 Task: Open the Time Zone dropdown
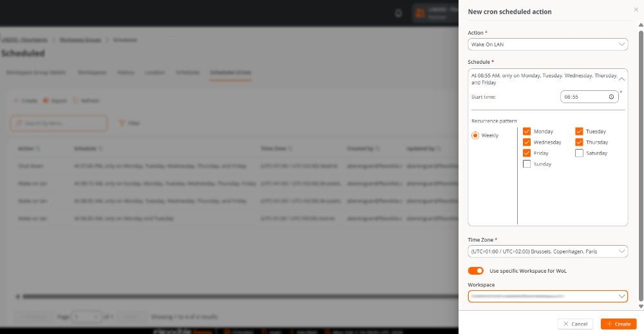coord(547,251)
